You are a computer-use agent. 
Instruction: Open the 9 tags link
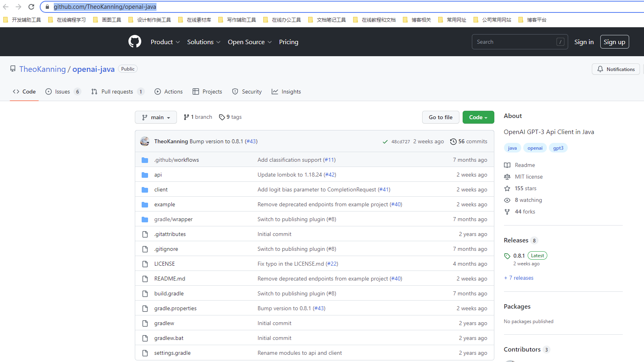[x=230, y=117]
